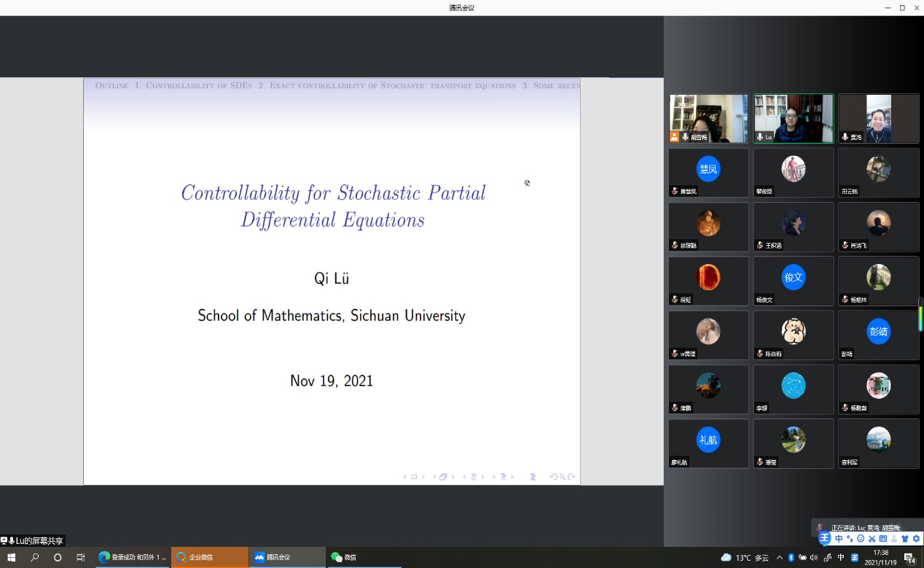
Task: Select the Lu speaker video thumbnail
Action: 793,118
